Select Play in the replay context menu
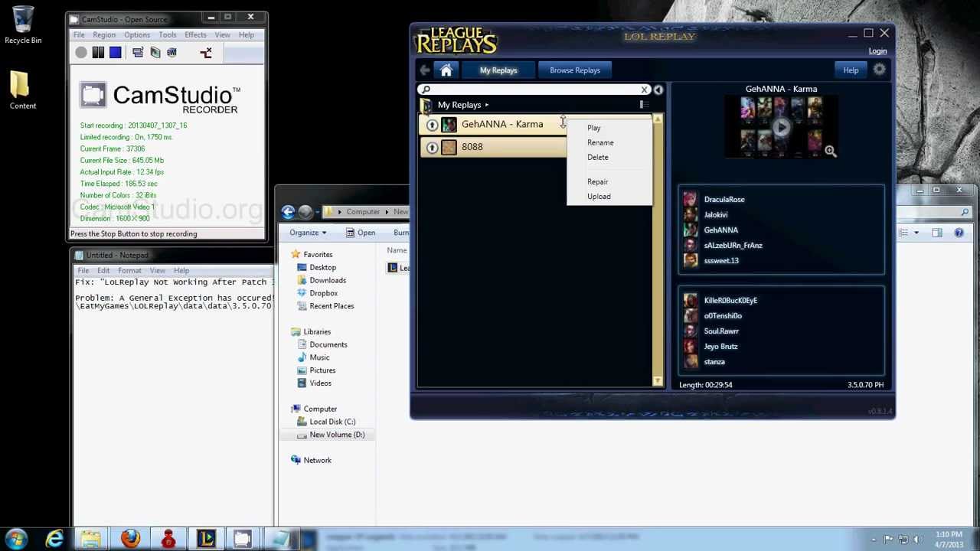The image size is (980, 551). click(594, 128)
